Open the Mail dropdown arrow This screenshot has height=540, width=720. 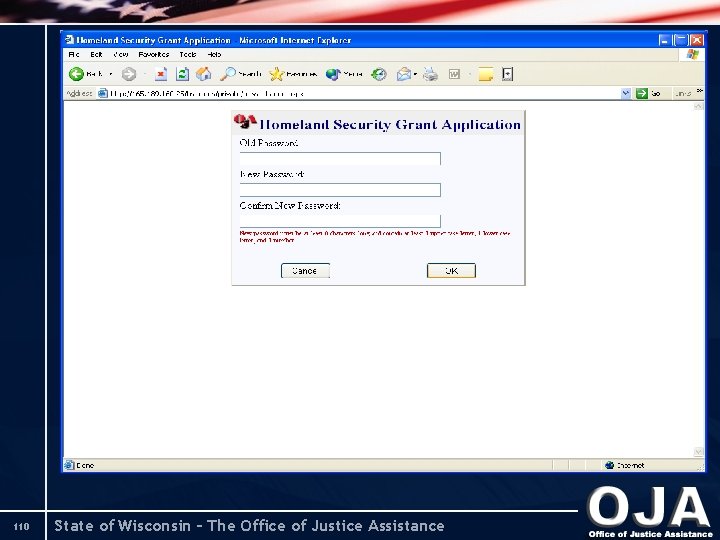coord(415,74)
